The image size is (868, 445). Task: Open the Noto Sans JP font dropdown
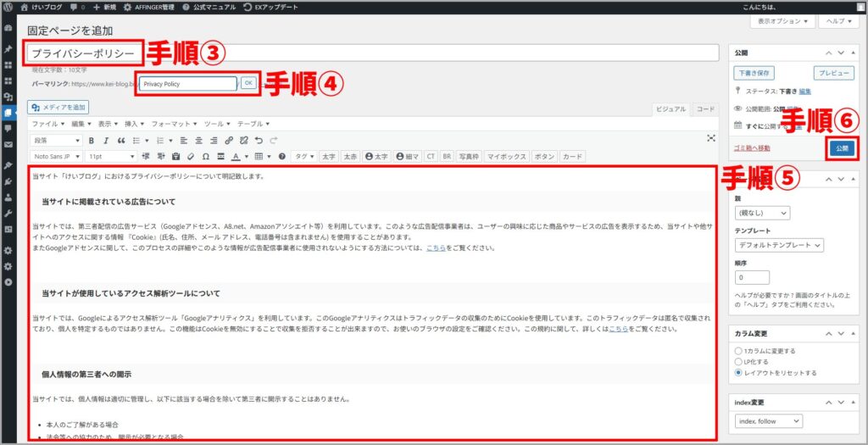56,157
